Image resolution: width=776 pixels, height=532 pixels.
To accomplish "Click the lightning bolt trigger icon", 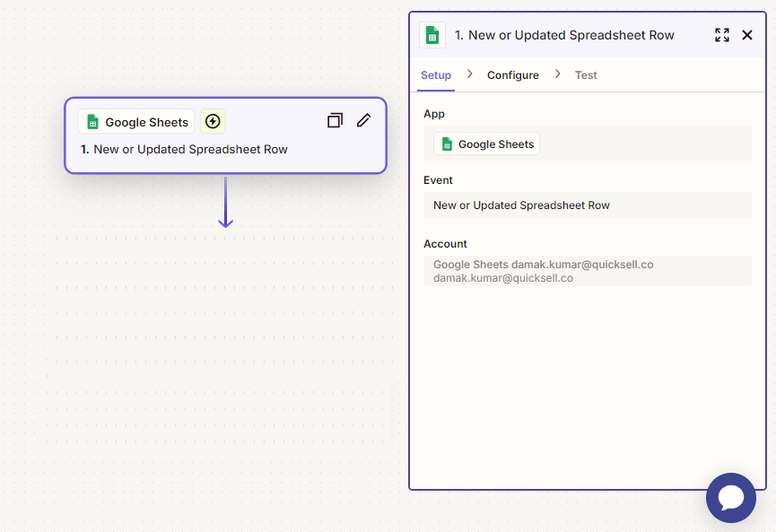I will tap(213, 121).
